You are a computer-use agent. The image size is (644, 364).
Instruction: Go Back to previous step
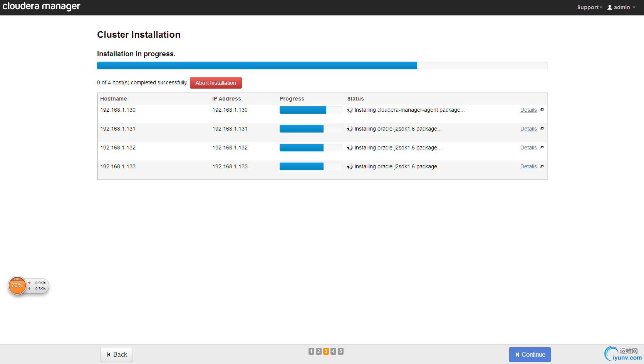pos(117,354)
